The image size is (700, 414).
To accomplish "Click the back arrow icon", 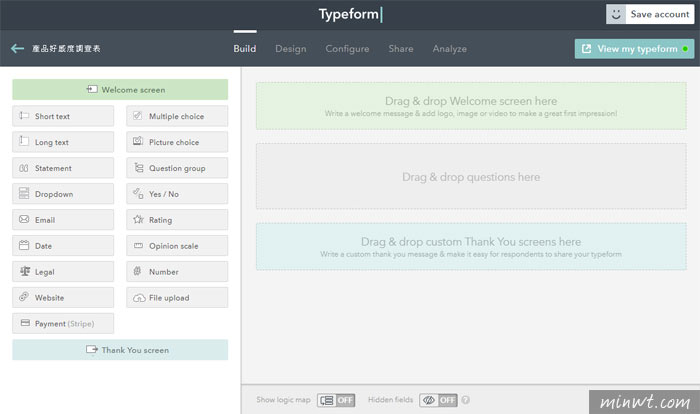I will pos(17,48).
